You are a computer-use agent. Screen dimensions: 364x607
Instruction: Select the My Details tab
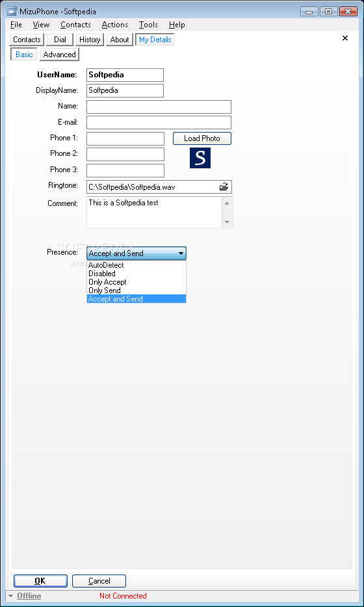click(155, 40)
